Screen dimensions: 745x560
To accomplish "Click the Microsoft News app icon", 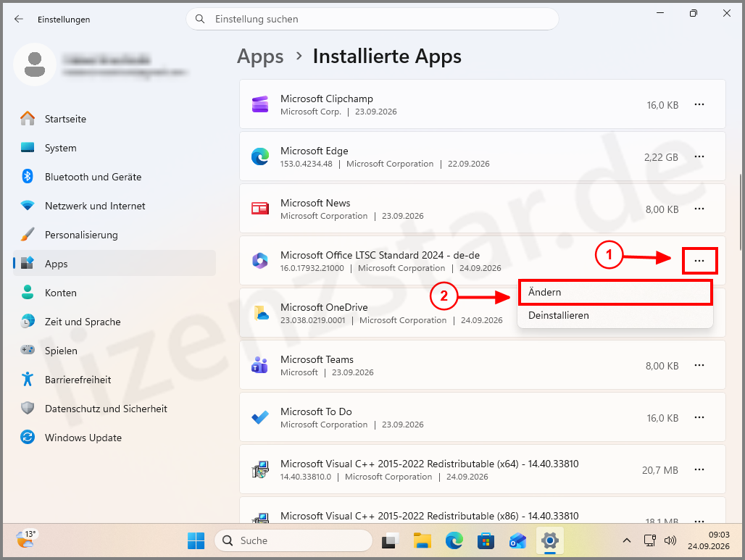I will coord(260,209).
